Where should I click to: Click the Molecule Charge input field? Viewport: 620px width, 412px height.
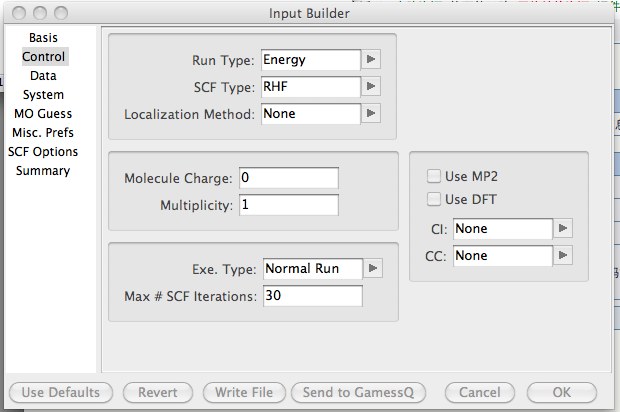click(289, 178)
